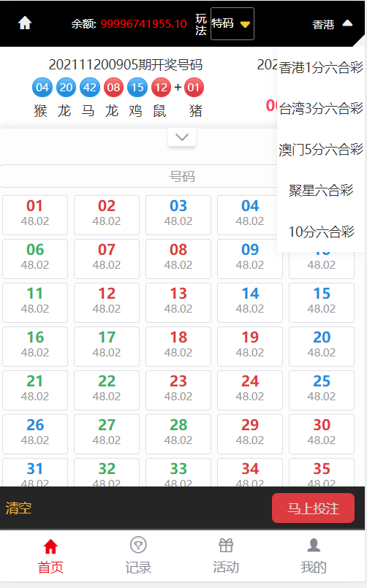Select the 号码 section header
The image size is (367, 588).
tap(181, 176)
